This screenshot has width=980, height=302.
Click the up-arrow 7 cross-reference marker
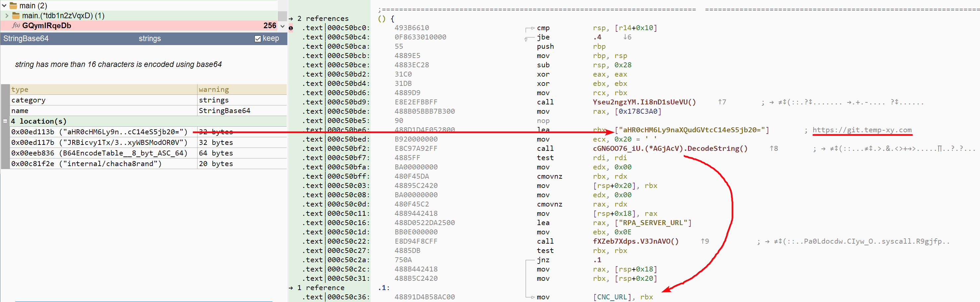click(722, 102)
